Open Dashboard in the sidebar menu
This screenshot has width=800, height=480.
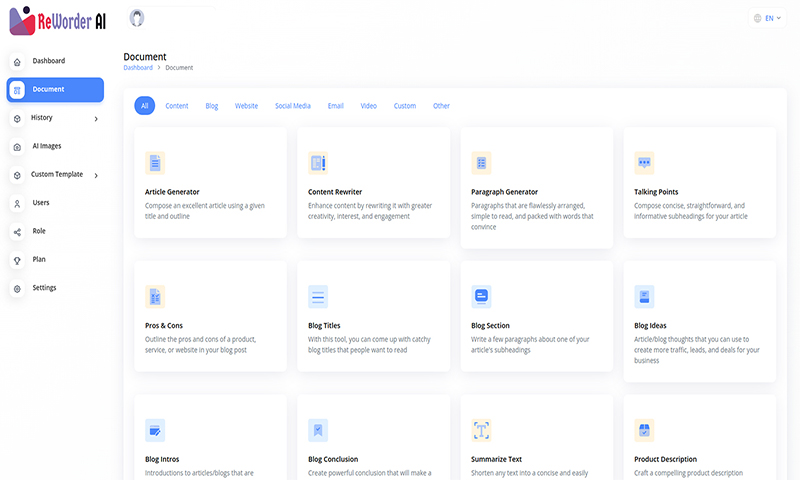click(49, 61)
